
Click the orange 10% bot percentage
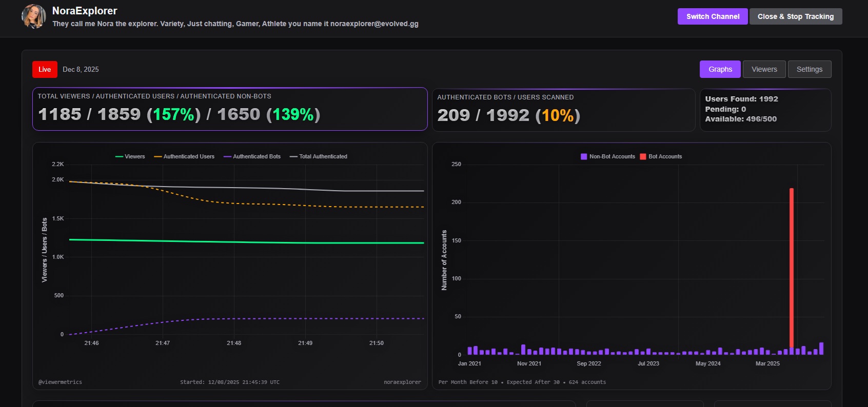point(558,115)
